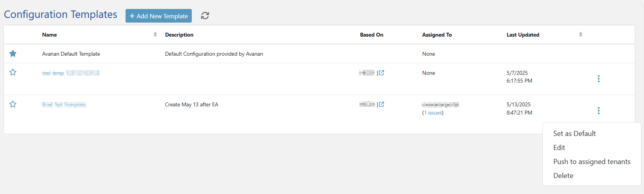Image resolution: width=644 pixels, height=194 pixels.
Task: Click the Avanan Default Template row name
Action: (x=71, y=54)
